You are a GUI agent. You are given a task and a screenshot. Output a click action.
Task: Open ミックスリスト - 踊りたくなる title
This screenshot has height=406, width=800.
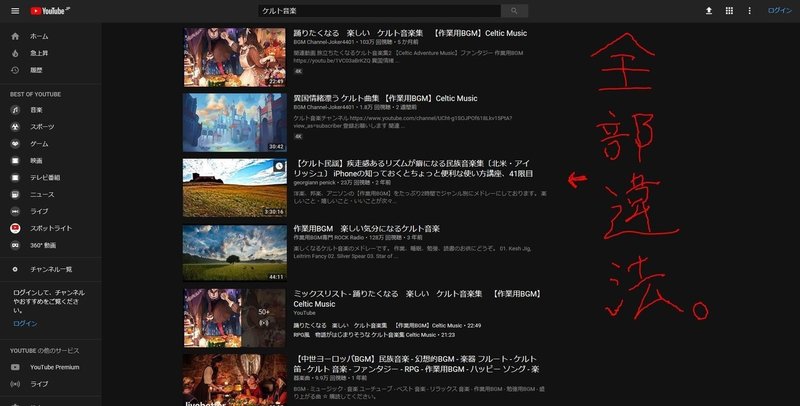(417, 299)
